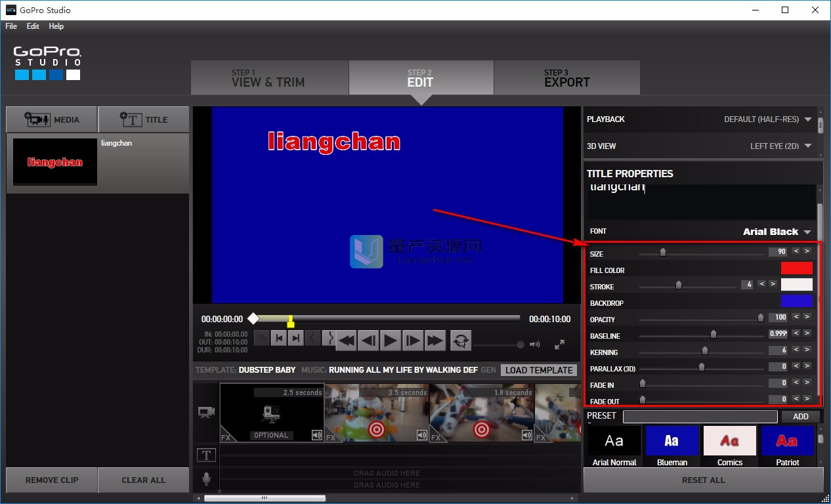The image size is (831, 504).
Task: Click the blue Backdrop color swatch
Action: 797,301
